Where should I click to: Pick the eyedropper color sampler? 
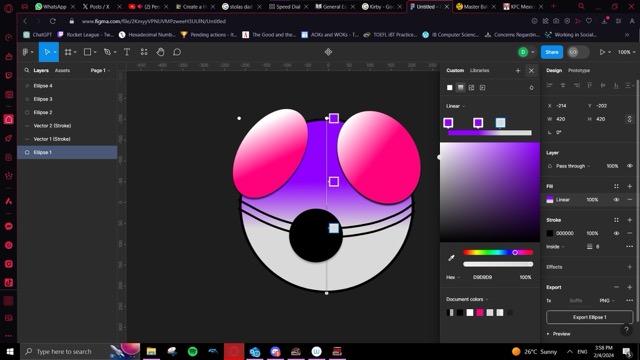[451, 258]
